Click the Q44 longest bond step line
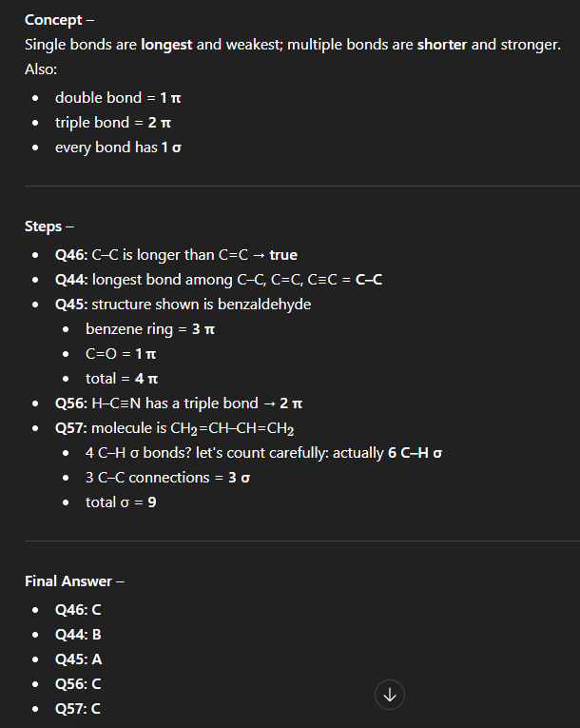 click(x=219, y=280)
